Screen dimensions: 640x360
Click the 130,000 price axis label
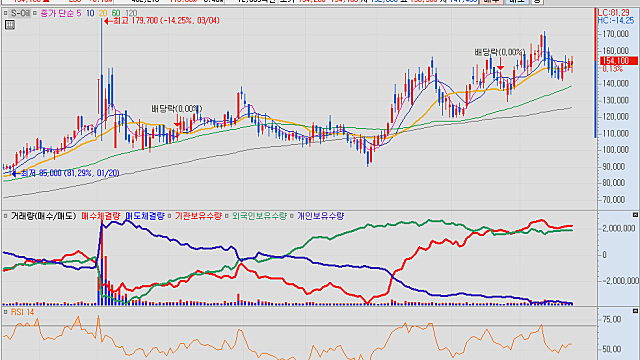pyautogui.click(x=616, y=100)
